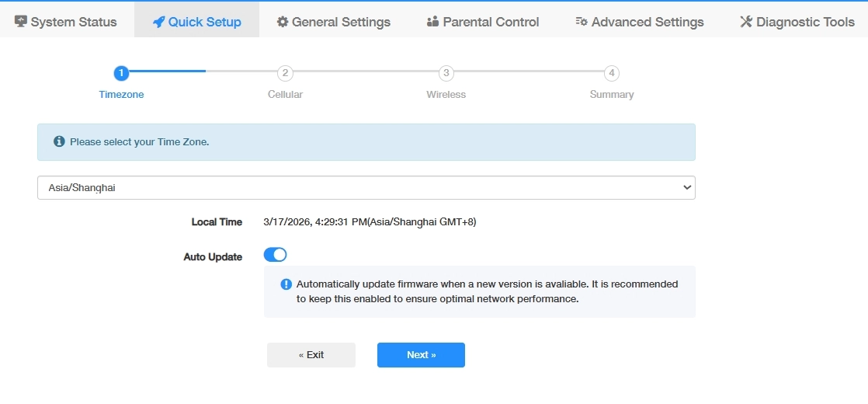The height and width of the screenshot is (404, 868).
Task: Open the System Status tab
Action: (x=67, y=22)
